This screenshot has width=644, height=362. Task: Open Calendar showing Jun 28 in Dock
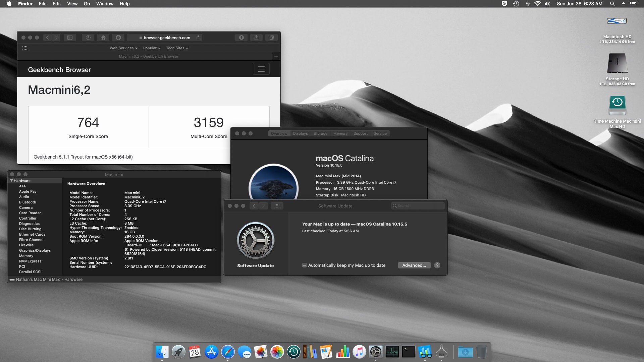click(195, 352)
